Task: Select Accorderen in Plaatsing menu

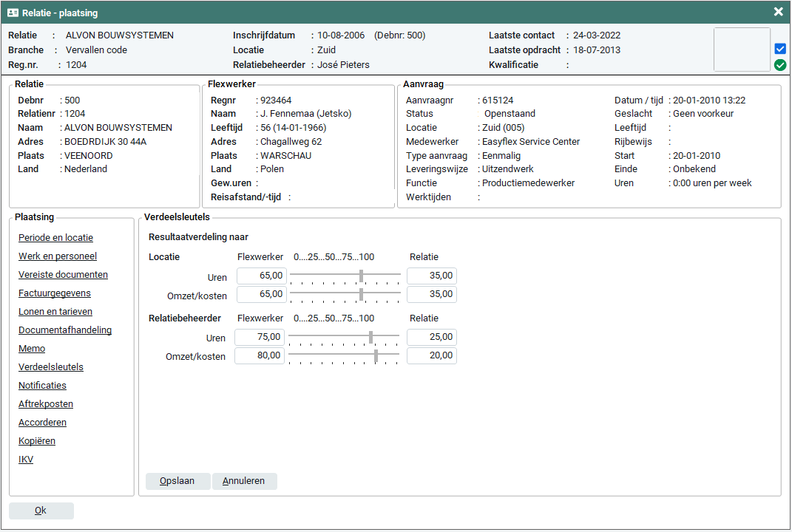Action: pos(42,423)
